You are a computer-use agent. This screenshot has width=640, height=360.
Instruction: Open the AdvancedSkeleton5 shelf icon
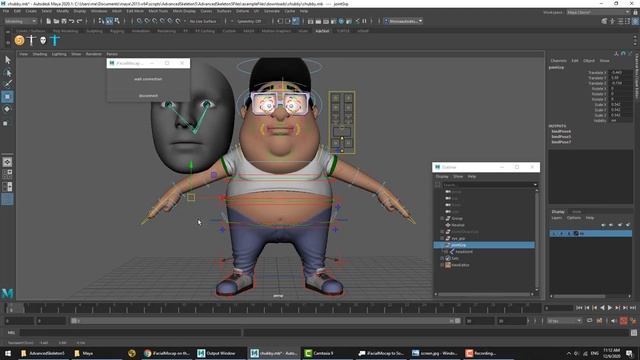(19, 40)
